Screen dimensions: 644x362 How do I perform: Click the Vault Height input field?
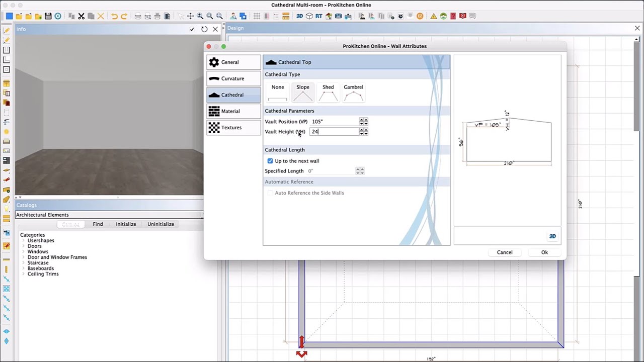point(334,132)
